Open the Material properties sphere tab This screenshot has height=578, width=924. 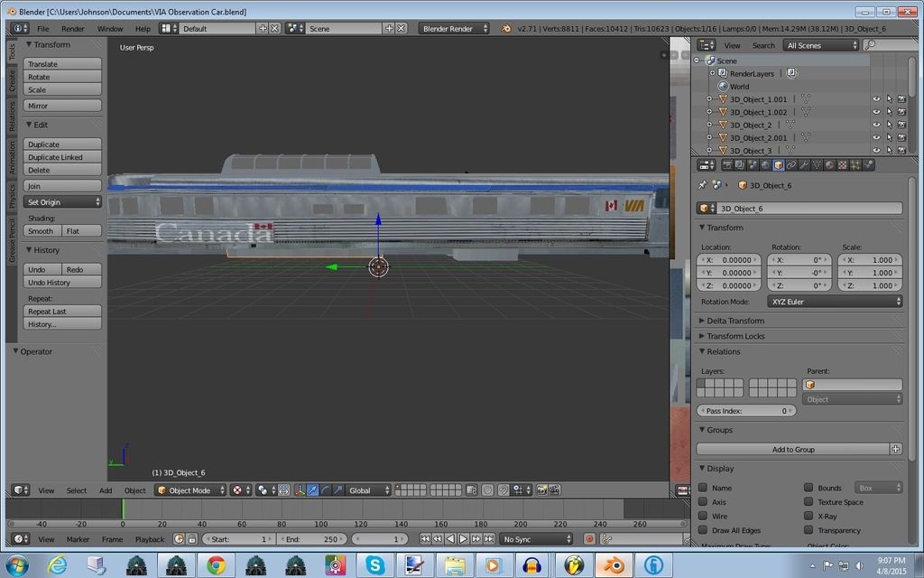[x=830, y=166]
